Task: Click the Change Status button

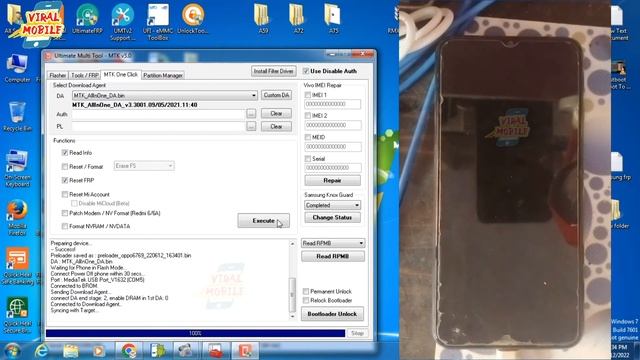Action: coord(332,218)
